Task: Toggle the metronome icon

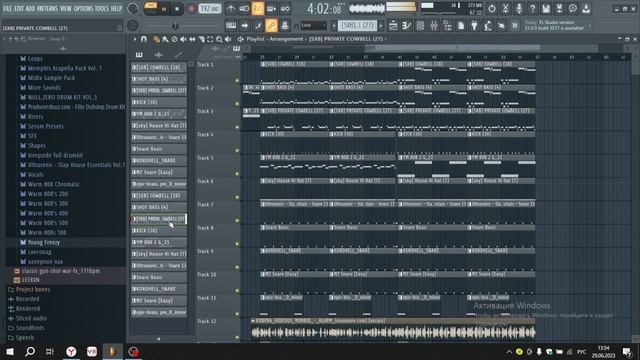Action: [231, 9]
